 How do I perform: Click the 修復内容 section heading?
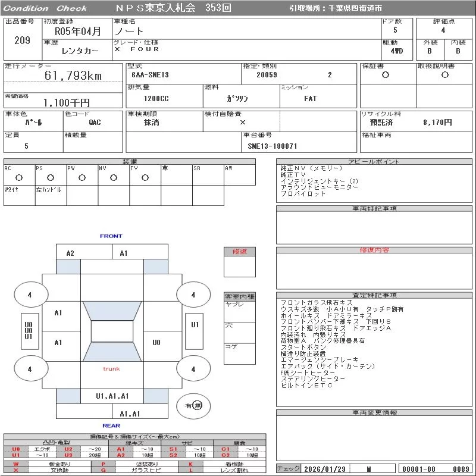pyautogui.click(x=374, y=250)
